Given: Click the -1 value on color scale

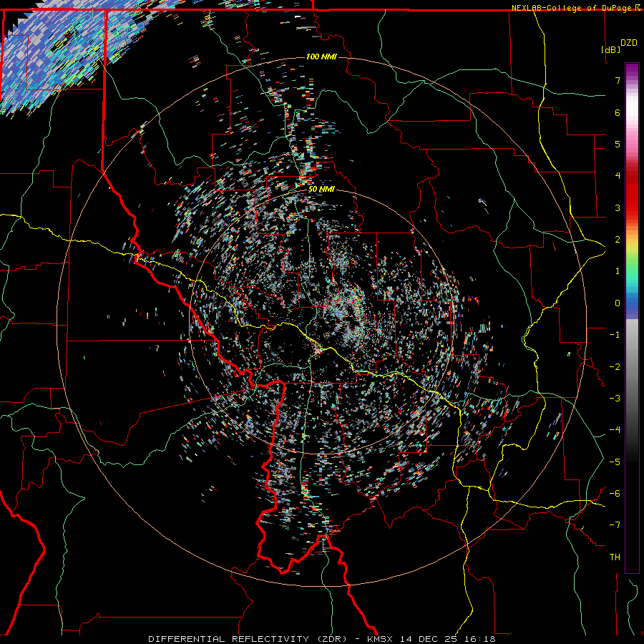Looking at the screenshot, I should (x=615, y=335).
